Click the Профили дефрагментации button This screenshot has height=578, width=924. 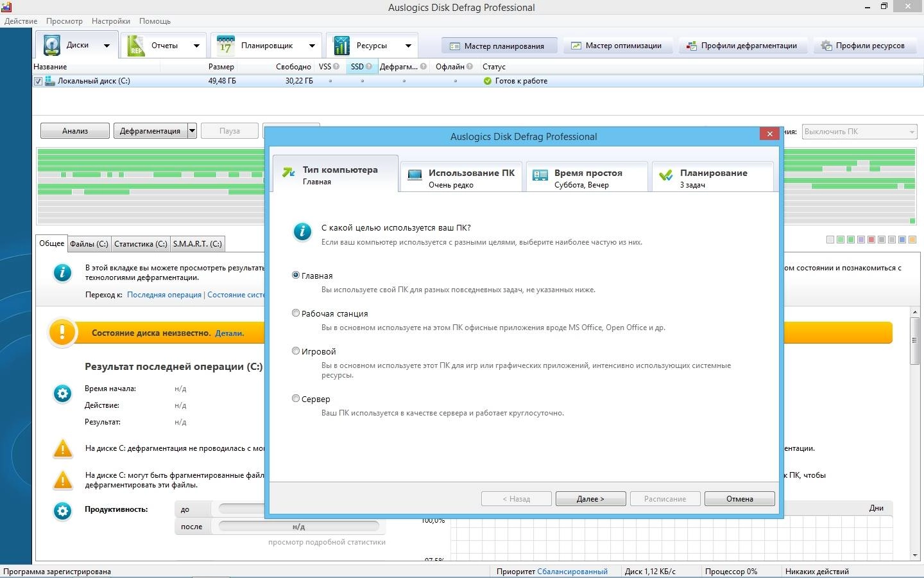pos(742,46)
